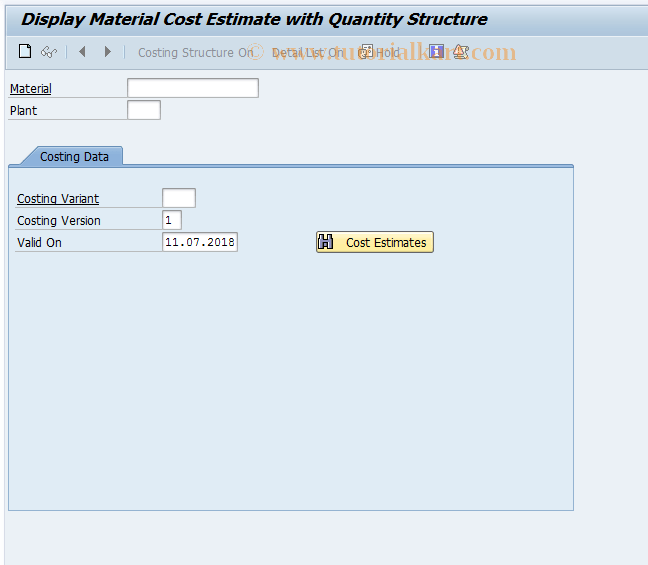Click Detail List On toolbar button
This screenshot has width=648, height=565.
(308, 52)
